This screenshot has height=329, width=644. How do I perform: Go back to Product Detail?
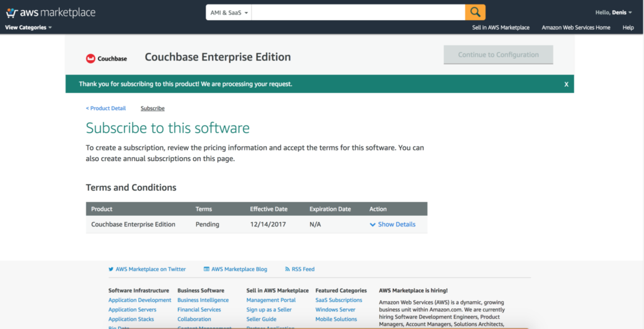coord(106,108)
